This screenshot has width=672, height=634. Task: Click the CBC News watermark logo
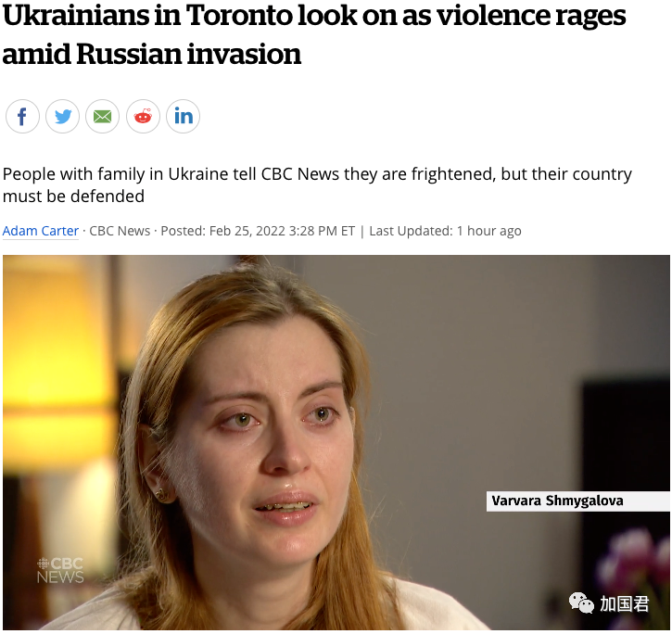pos(60,571)
